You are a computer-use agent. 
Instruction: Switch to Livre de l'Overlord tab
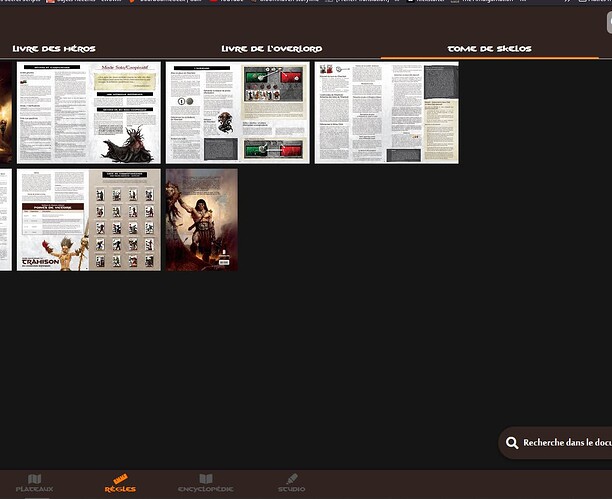click(x=272, y=49)
